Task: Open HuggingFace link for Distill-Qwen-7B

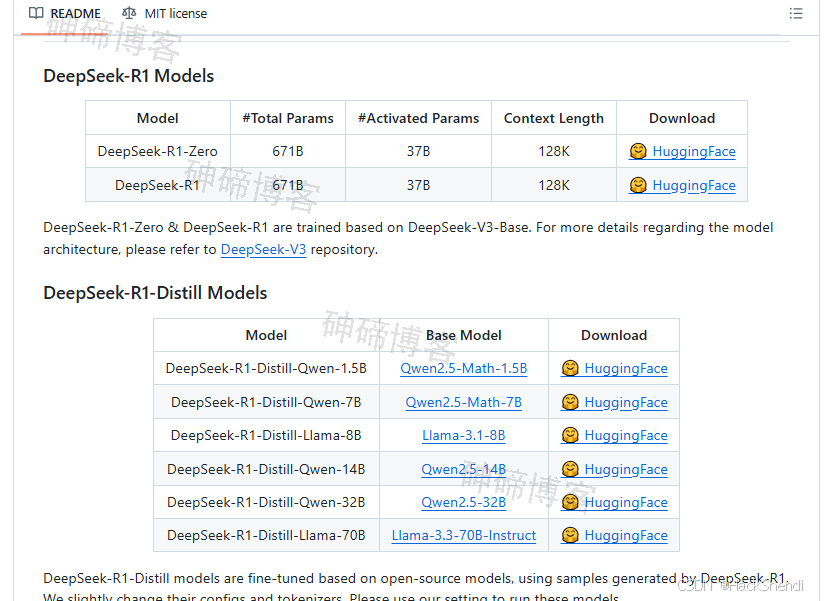Action: (x=614, y=402)
